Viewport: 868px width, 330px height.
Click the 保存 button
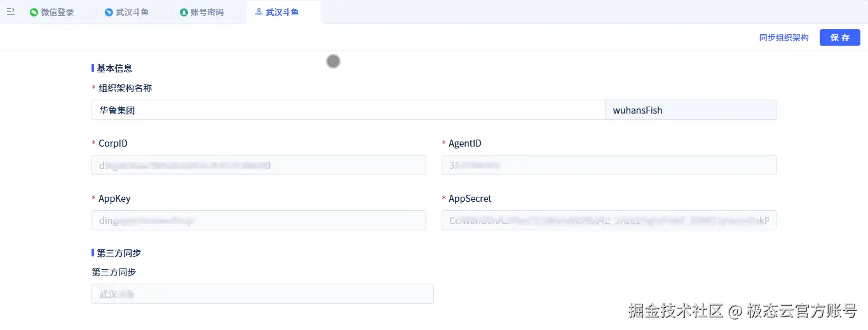(840, 37)
